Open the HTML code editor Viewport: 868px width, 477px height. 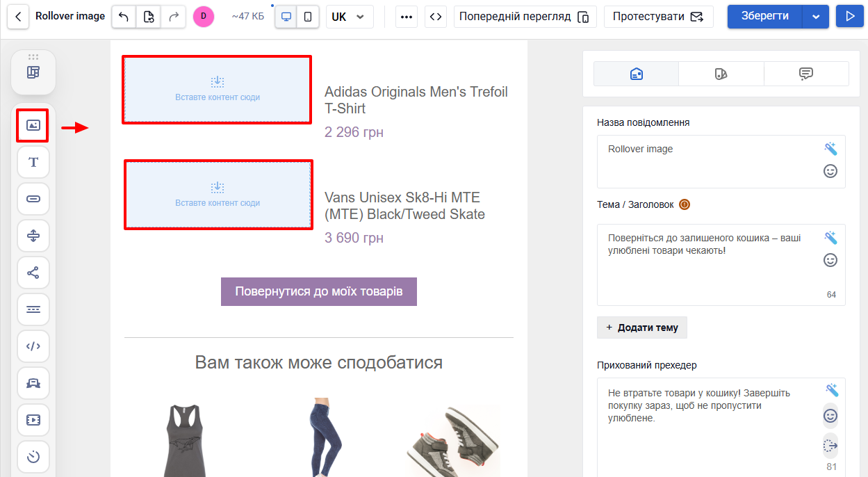pyautogui.click(x=435, y=17)
